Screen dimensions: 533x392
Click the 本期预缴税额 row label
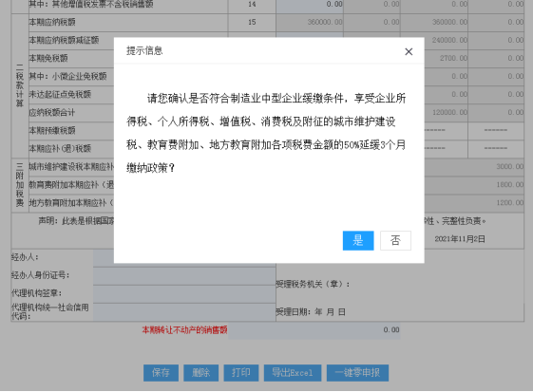pyautogui.click(x=52, y=130)
